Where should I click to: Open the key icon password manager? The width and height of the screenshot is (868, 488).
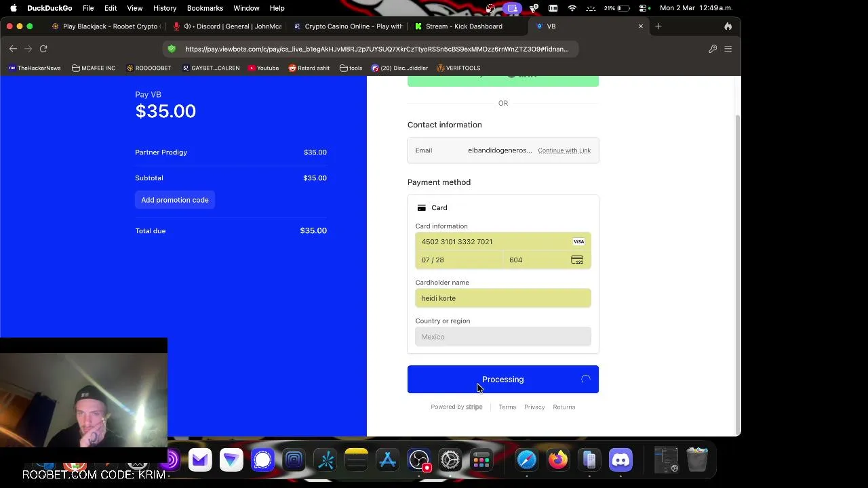pos(713,49)
